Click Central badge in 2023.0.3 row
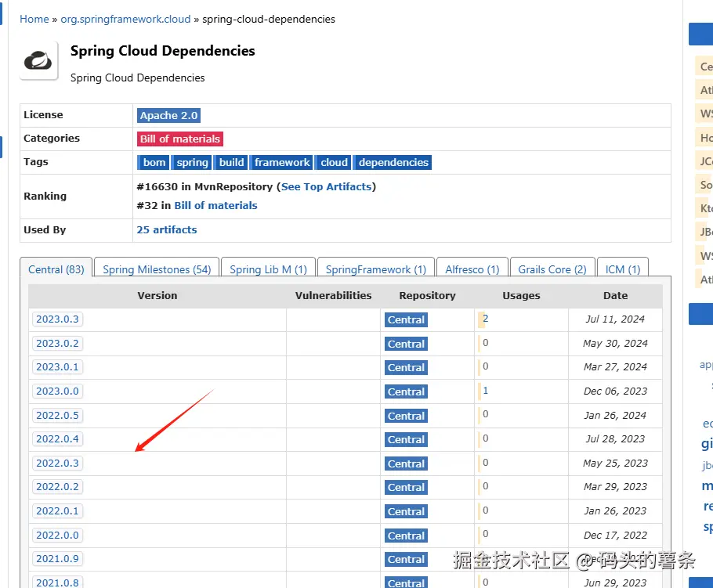The image size is (713, 588). [x=406, y=320]
